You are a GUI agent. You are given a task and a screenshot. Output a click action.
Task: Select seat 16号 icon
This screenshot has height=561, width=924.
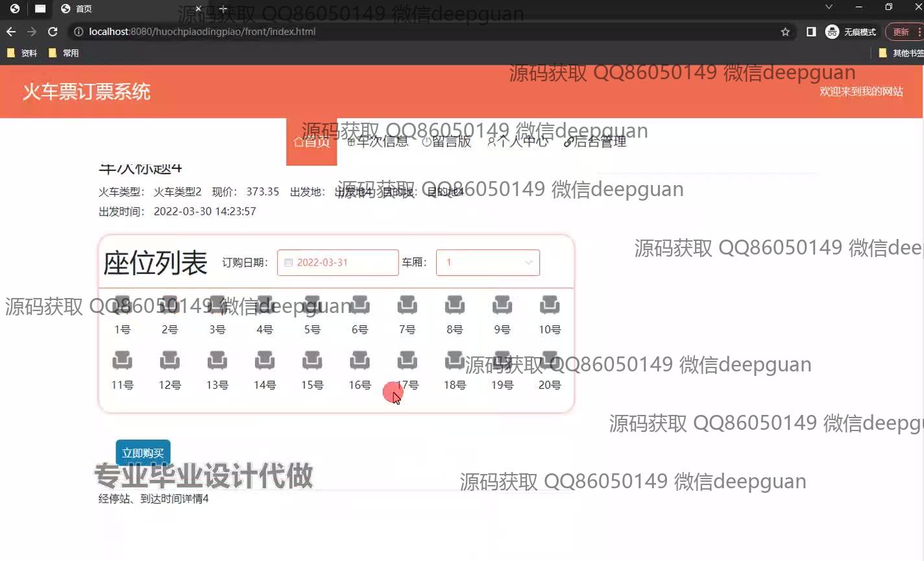pyautogui.click(x=359, y=360)
